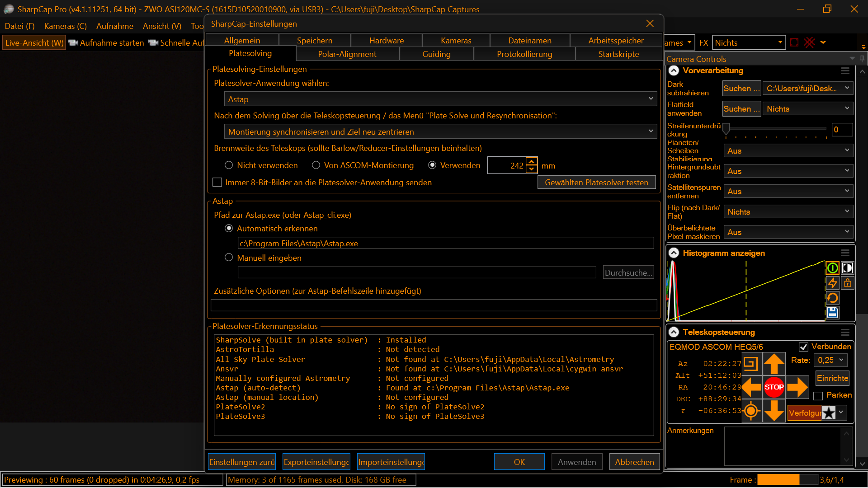Open the Dark subtrahieren file path dropdown
The width and height of the screenshot is (868, 488).
(808, 89)
